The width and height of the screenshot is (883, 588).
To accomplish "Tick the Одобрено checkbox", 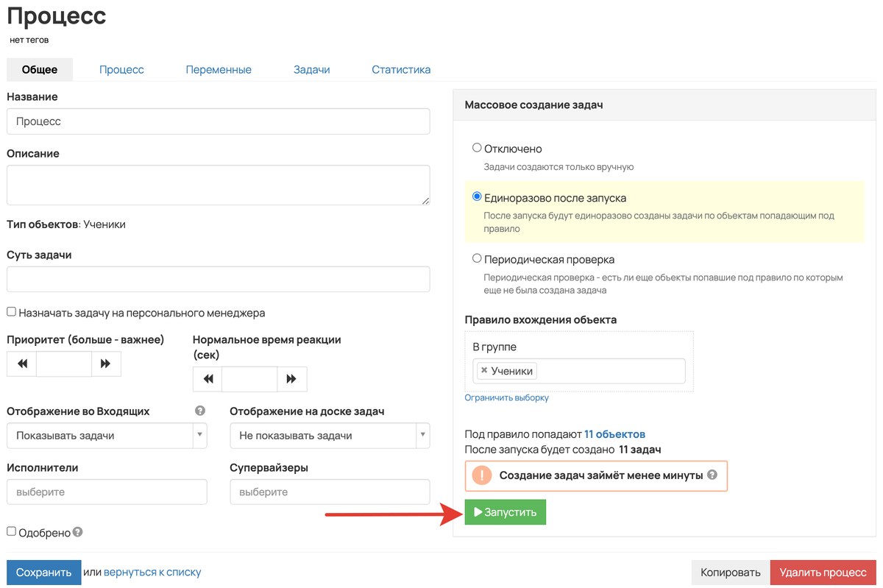I will 11,531.
